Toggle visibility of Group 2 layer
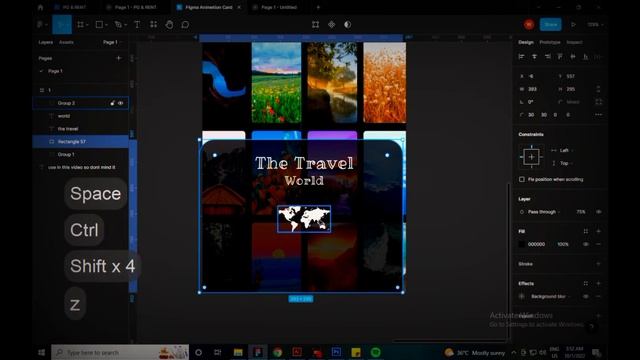This screenshot has height=360, width=640. coord(120,103)
